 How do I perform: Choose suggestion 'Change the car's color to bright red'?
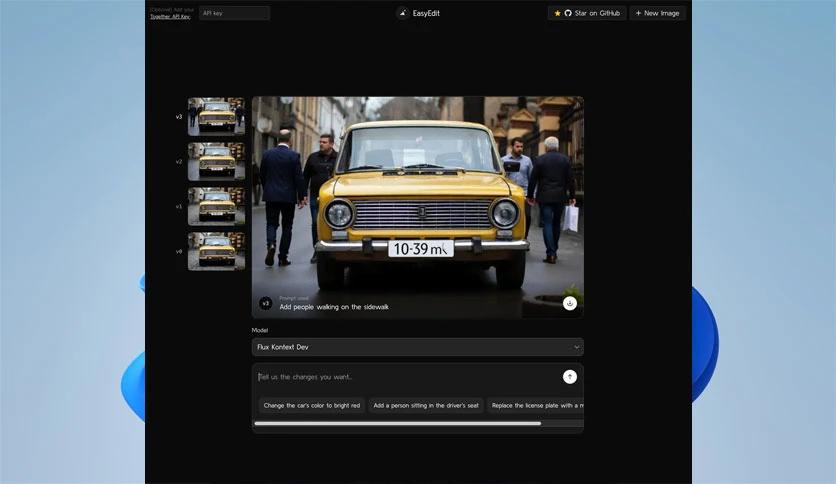pos(311,406)
